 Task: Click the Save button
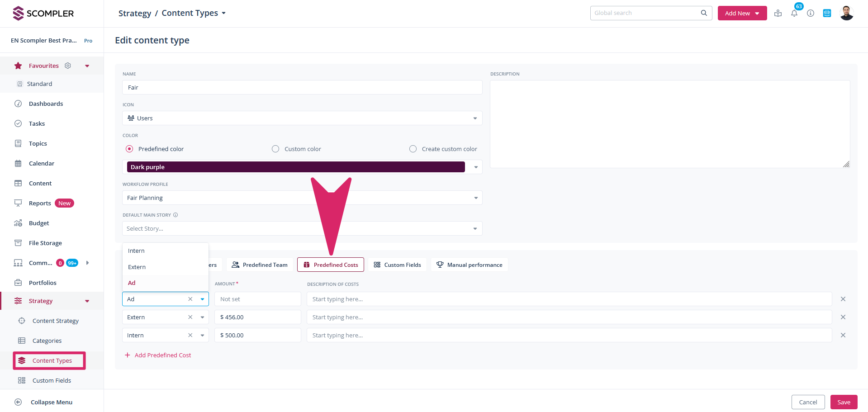[x=844, y=402]
